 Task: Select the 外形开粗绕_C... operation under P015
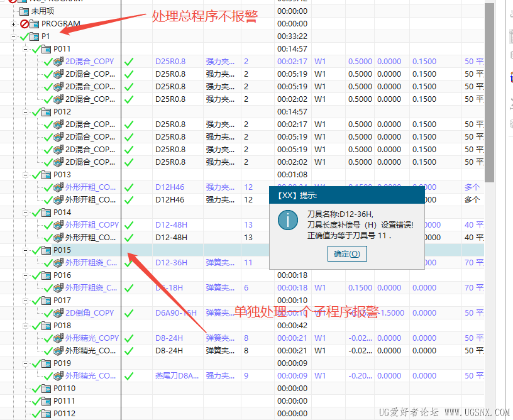[91, 263]
